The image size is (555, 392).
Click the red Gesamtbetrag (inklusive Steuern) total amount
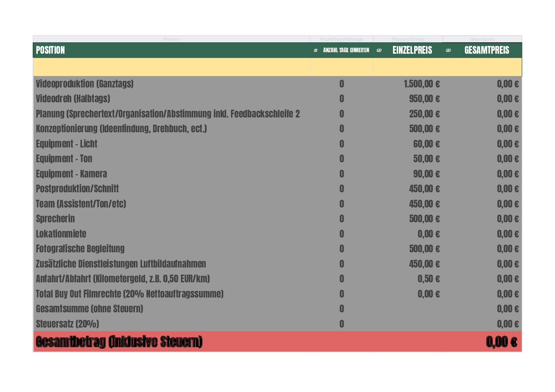501,342
